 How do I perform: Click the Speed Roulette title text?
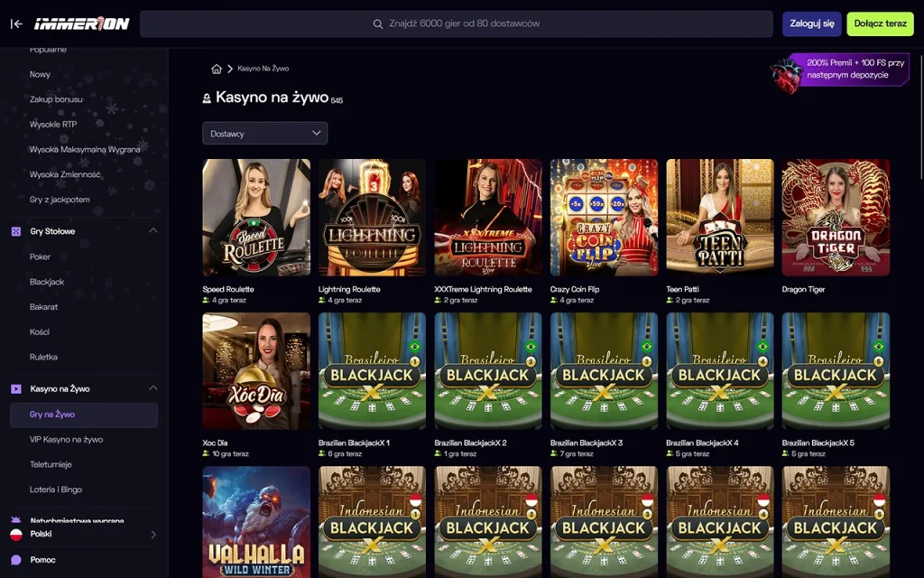click(x=228, y=290)
